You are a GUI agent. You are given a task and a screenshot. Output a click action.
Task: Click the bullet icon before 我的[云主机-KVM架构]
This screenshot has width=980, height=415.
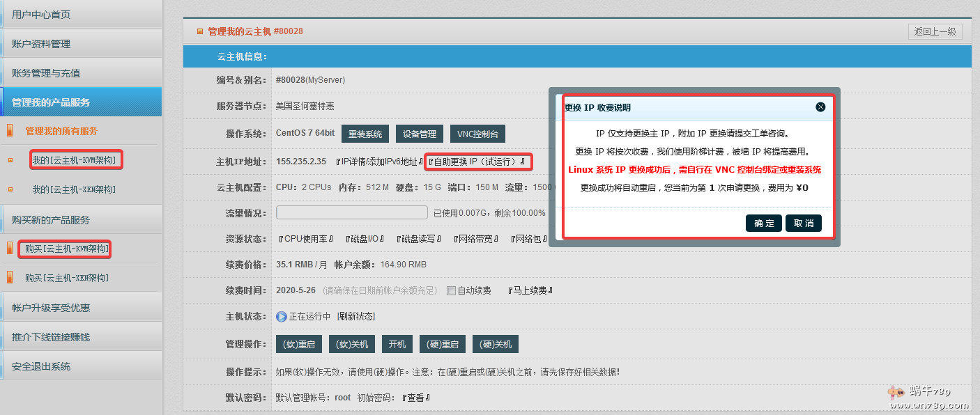coord(10,160)
